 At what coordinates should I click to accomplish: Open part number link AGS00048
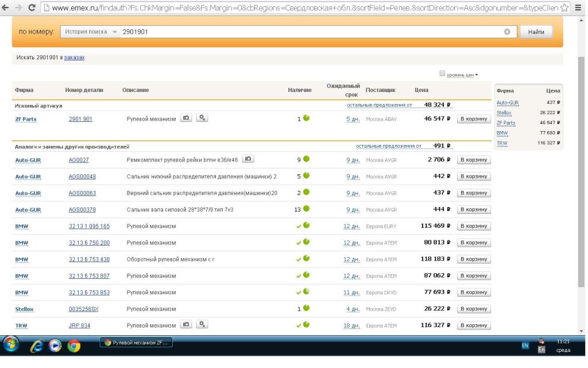pos(82,177)
